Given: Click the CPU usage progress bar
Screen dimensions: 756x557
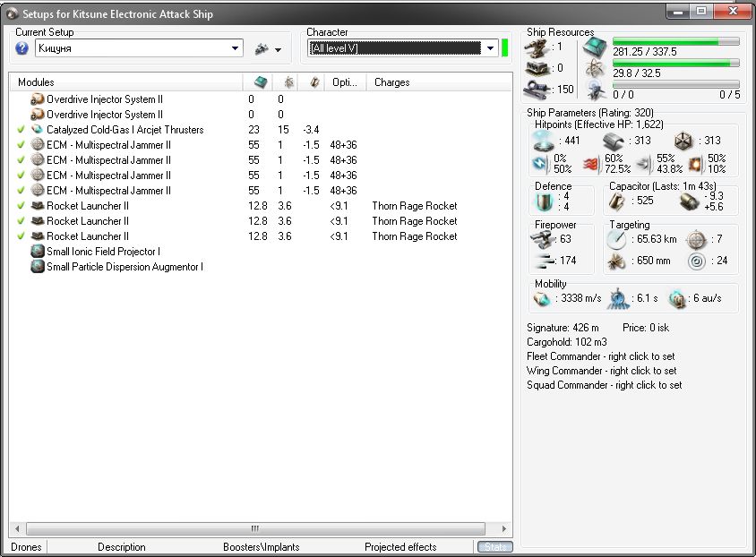Looking at the screenshot, I should (x=676, y=42).
